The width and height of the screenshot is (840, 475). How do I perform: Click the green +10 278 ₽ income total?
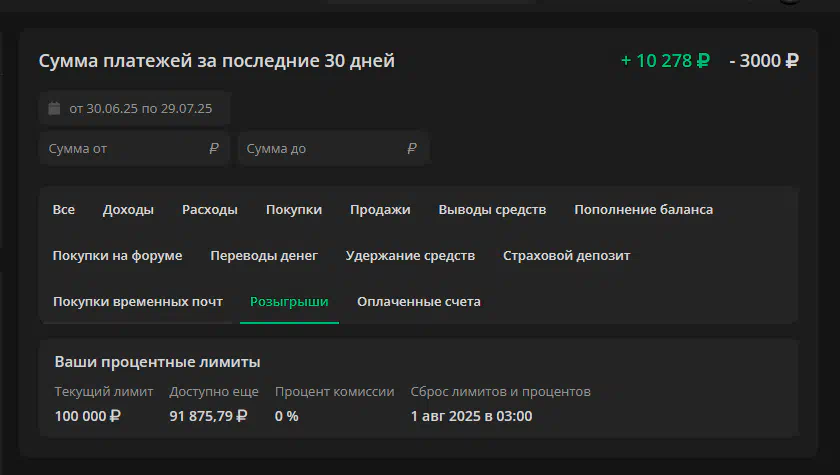pos(665,61)
